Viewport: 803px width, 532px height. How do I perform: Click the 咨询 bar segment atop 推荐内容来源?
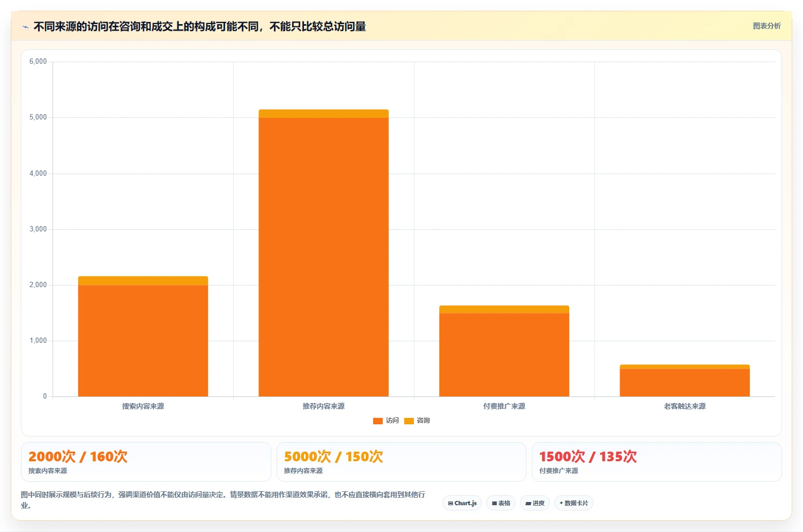tap(324, 114)
